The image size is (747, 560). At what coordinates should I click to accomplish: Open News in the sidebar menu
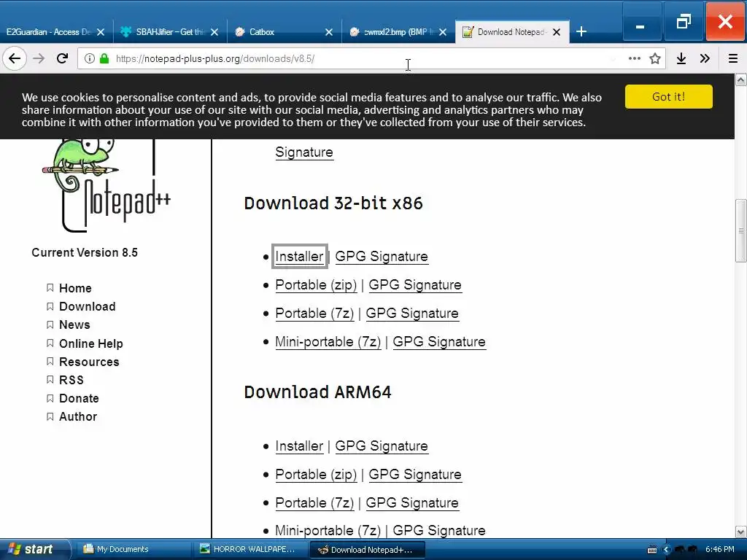tap(74, 324)
